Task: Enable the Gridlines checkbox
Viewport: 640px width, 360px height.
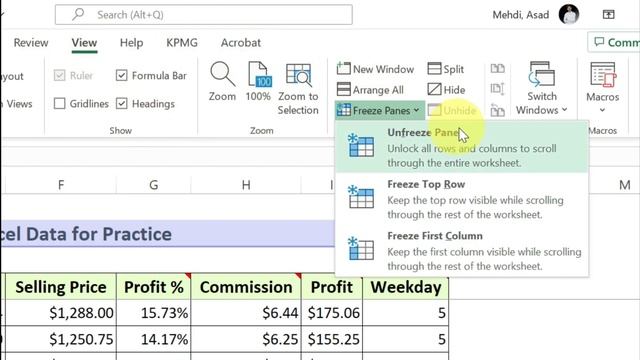Action: [x=60, y=103]
